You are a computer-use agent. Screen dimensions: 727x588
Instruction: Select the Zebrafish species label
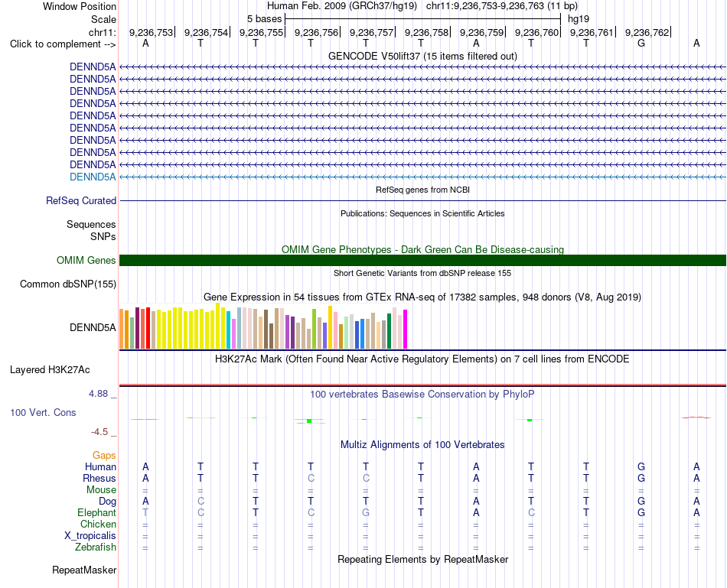(96, 547)
